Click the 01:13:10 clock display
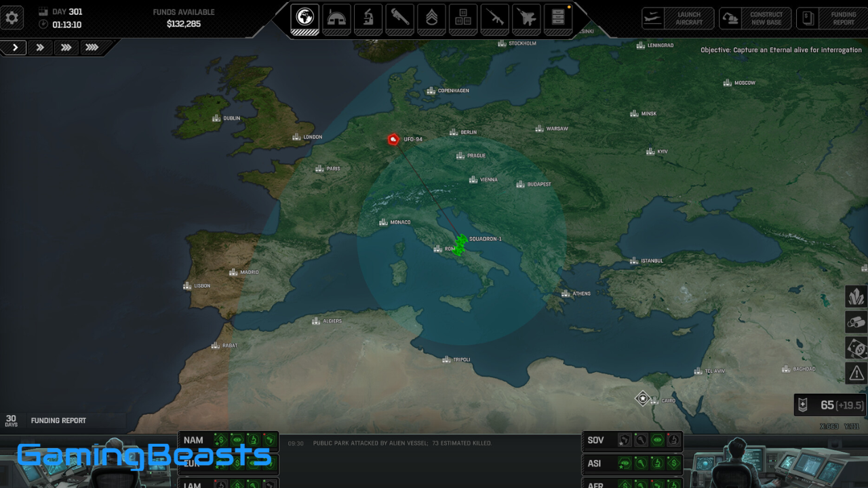 pyautogui.click(x=60, y=24)
